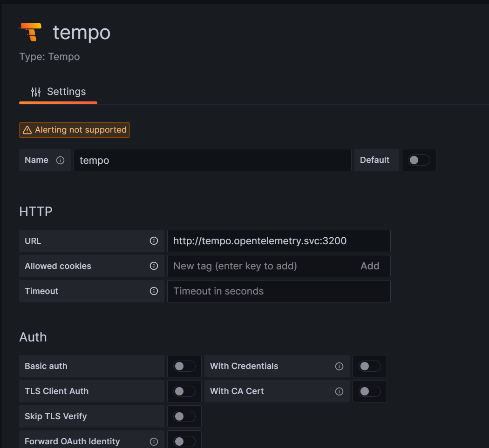Edit the HTTP URL field

tap(279, 241)
